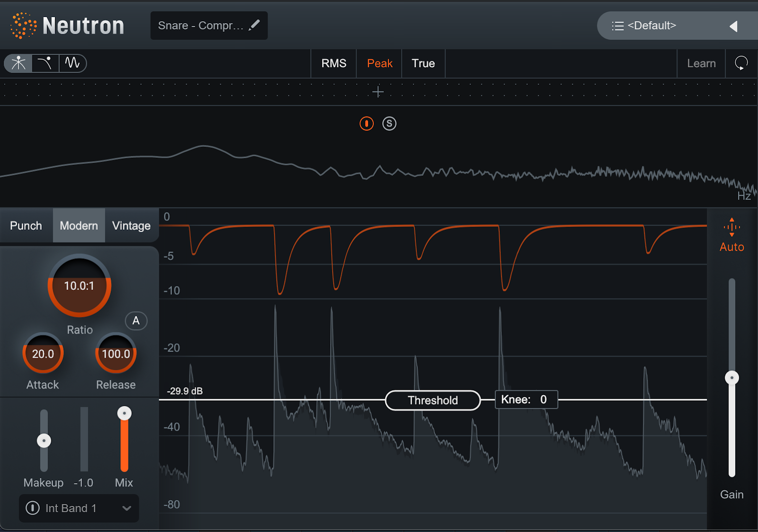Select the Modern compressor mode
Viewport: 758px width, 532px height.
point(79,225)
